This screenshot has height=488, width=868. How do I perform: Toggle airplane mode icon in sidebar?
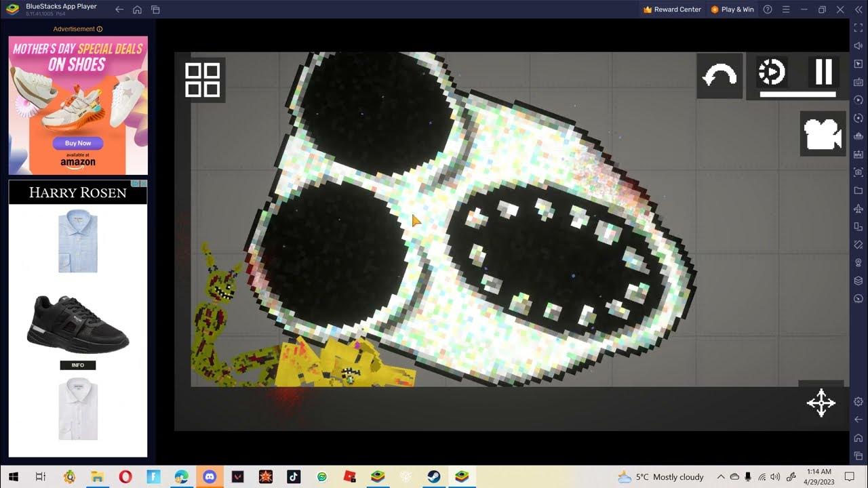click(x=859, y=209)
